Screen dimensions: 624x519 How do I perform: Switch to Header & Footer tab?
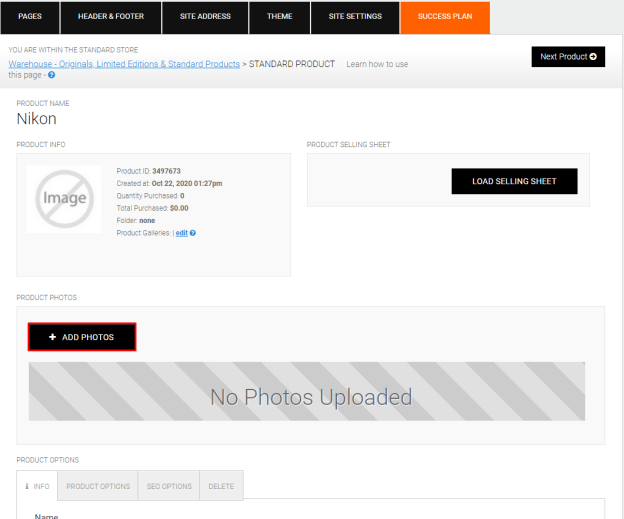111,17
